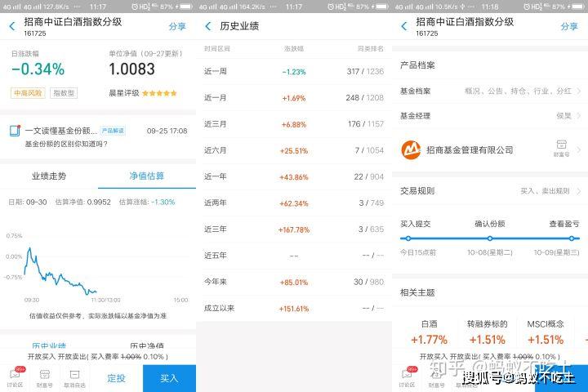This screenshot has height=392, width=588.
Task: Select the 近两年 +62.34% row
Action: point(294,203)
